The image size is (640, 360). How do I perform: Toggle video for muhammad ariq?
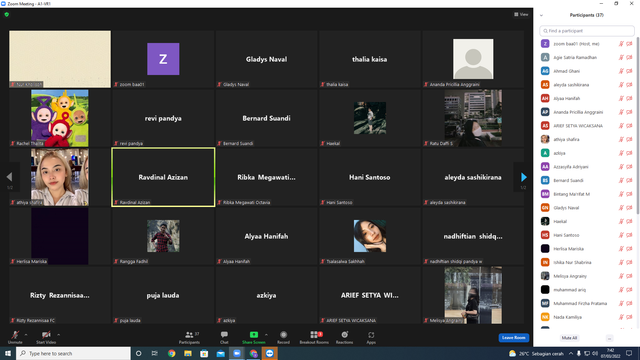pyautogui.click(x=629, y=290)
